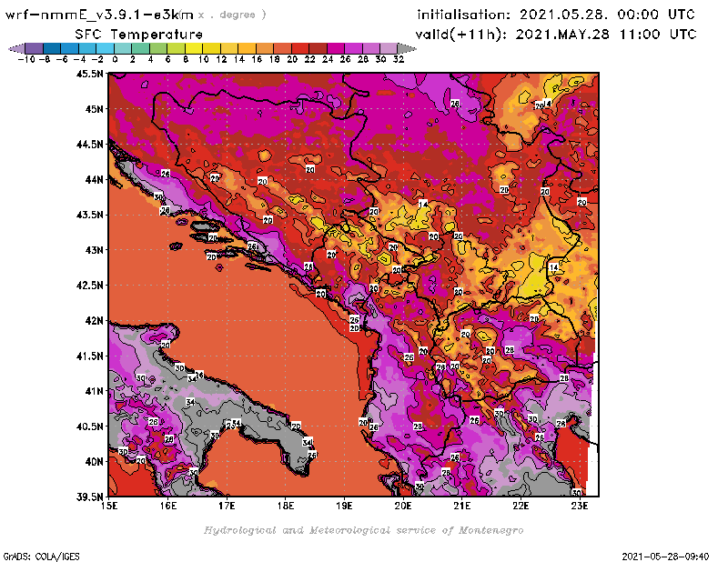Screen dimensions: 728x562
Task: Click the 21E longitude axis label
Action: 462,506
